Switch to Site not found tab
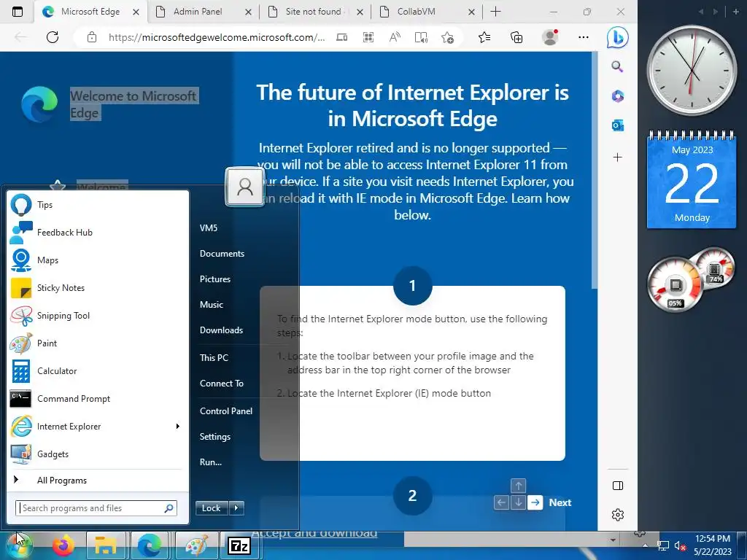Screen dimensions: 747x560 [313, 12]
